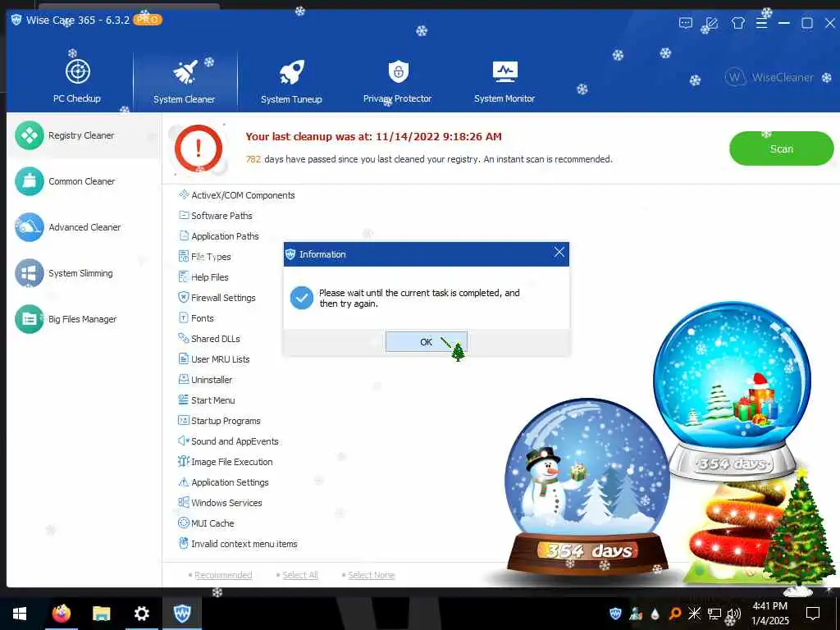Click the MUI Cache icon

pos(184,523)
